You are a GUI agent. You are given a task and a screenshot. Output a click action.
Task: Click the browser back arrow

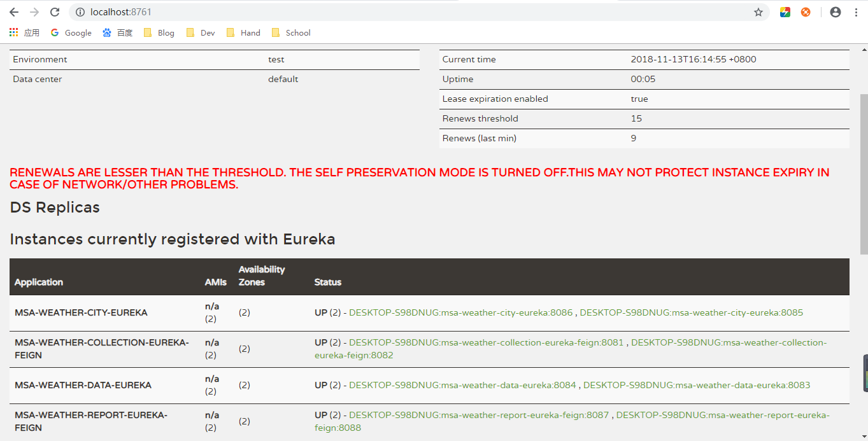pos(14,12)
